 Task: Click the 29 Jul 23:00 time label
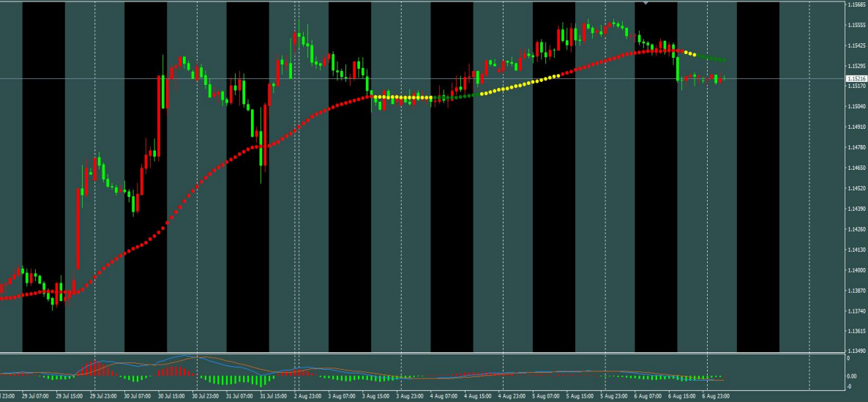click(x=103, y=396)
